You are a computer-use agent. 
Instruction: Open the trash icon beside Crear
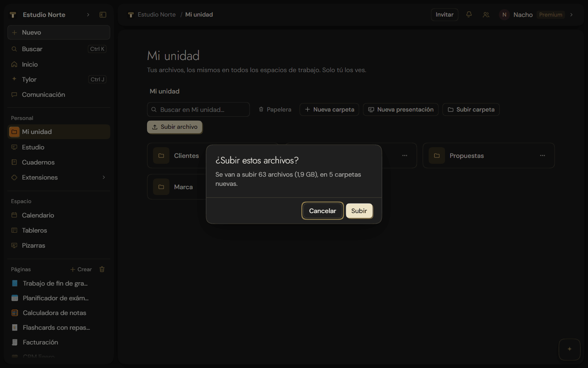click(102, 269)
